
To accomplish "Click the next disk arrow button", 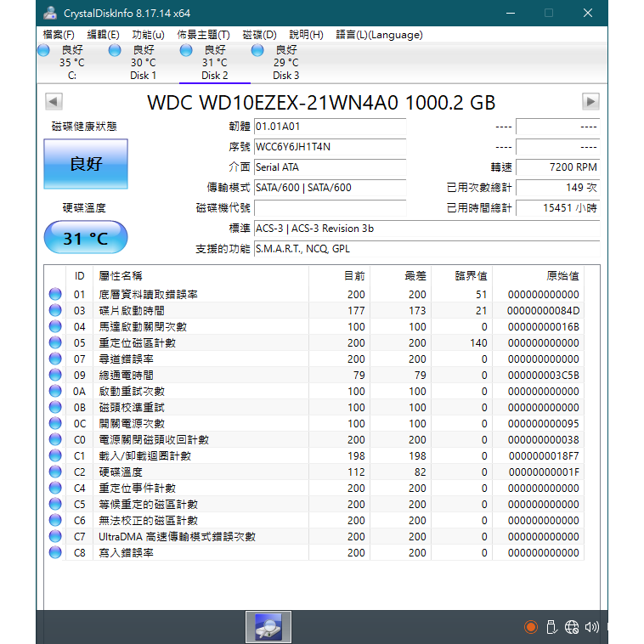I will pyautogui.click(x=590, y=101).
